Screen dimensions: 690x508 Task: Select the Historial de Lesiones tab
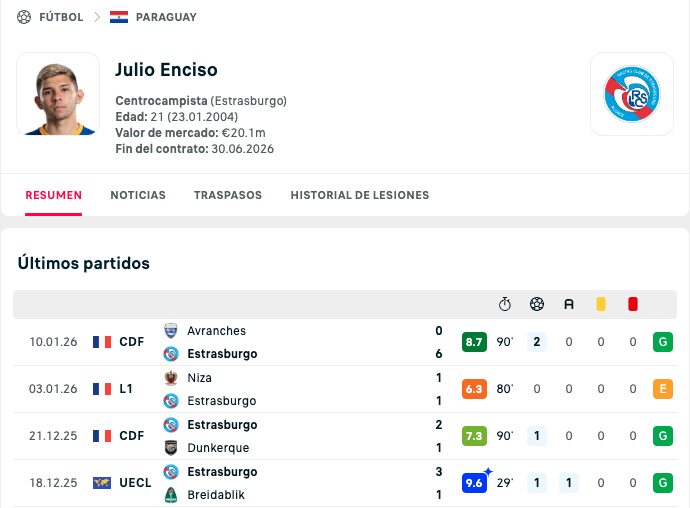tap(360, 195)
